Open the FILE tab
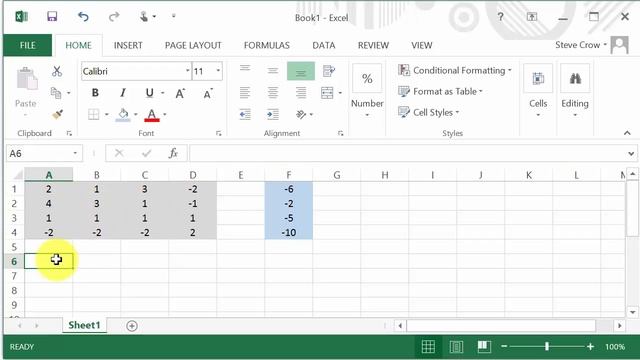The width and height of the screenshot is (640, 360). pos(28,45)
